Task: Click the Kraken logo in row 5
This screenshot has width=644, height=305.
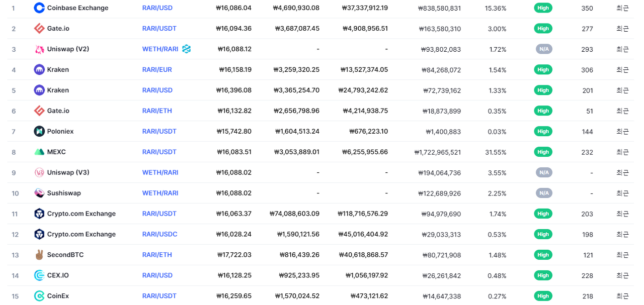Action: [x=39, y=90]
